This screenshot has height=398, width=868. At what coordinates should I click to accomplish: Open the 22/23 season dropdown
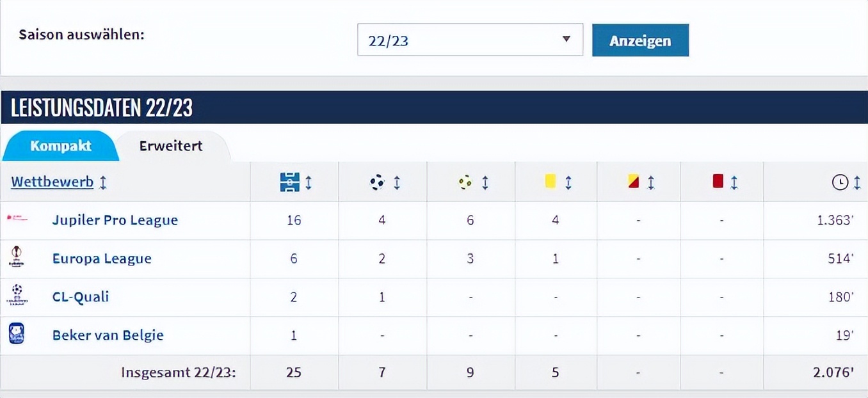click(x=470, y=40)
